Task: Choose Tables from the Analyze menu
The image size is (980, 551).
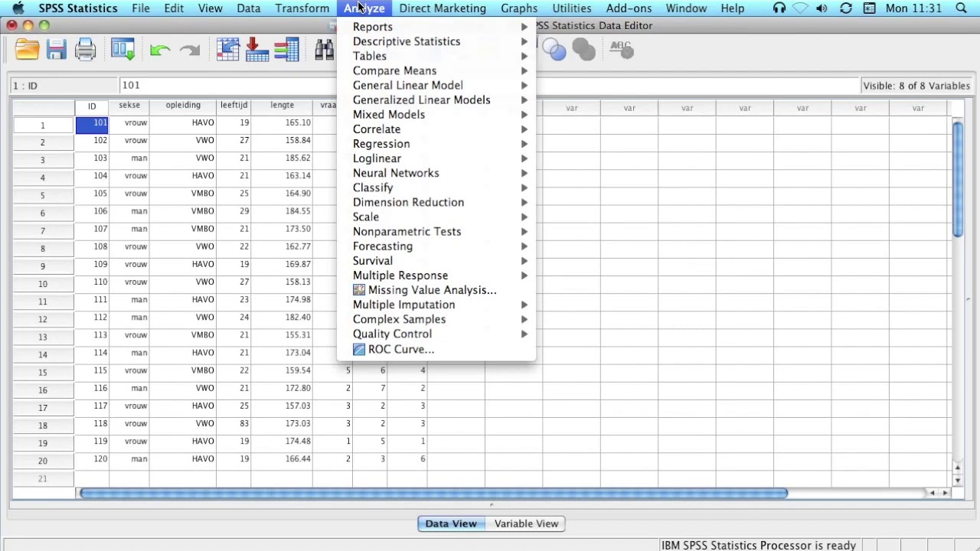Action: click(436, 56)
